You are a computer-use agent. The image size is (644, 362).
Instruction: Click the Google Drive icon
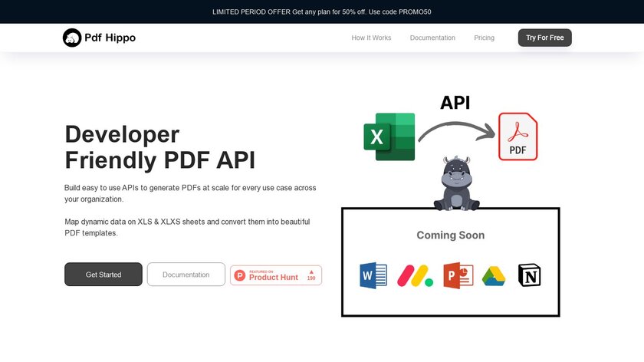click(x=494, y=276)
